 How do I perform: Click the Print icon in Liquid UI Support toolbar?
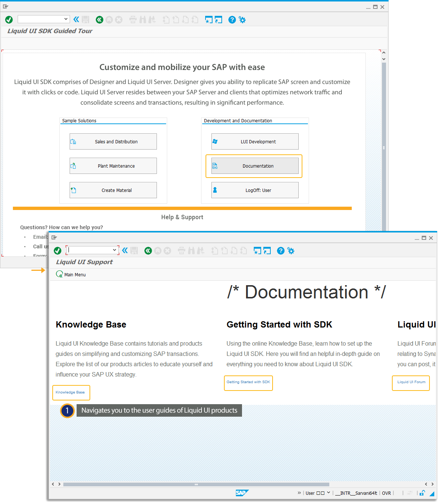182,251
